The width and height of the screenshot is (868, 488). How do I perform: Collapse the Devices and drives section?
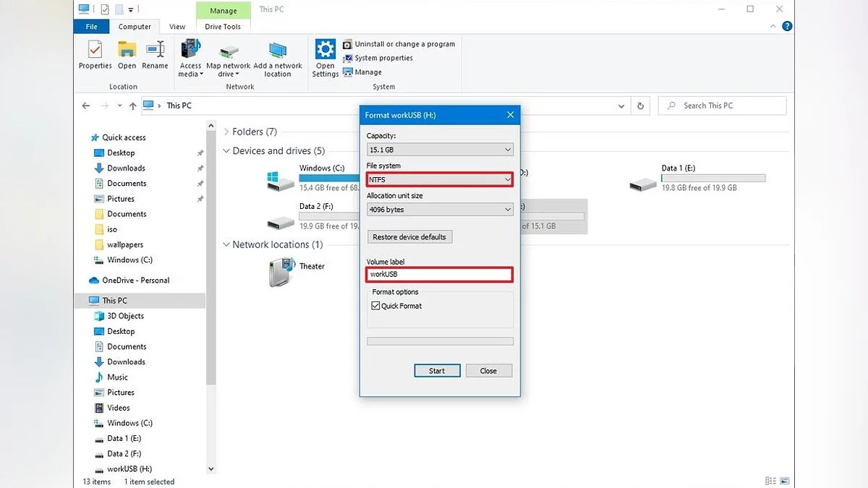click(226, 151)
